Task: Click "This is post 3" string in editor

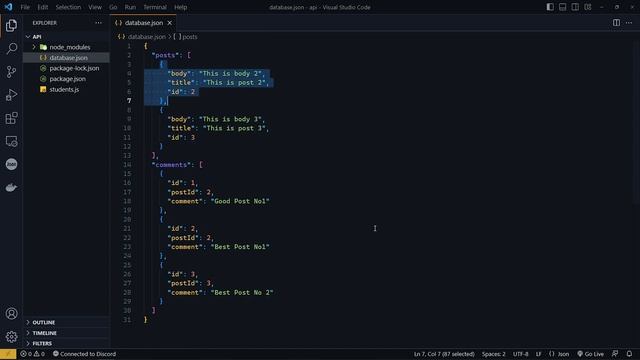Action: [234, 128]
